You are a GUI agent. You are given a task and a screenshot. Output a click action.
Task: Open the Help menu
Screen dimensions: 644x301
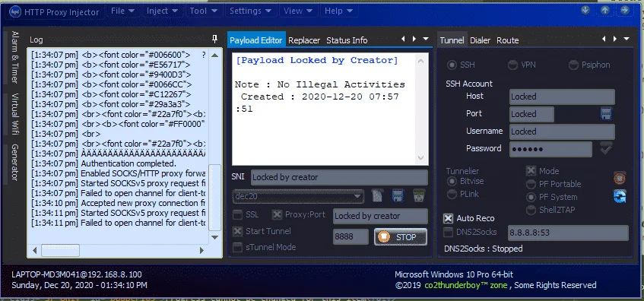click(338, 11)
